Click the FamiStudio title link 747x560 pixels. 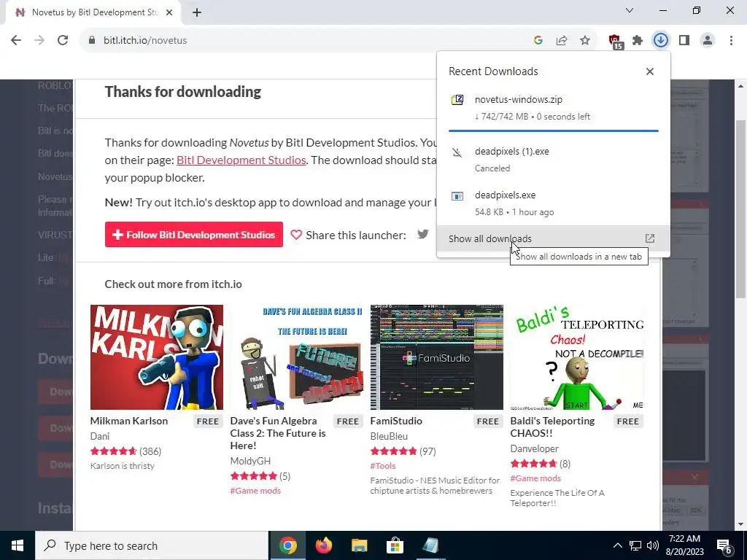pyautogui.click(x=396, y=421)
